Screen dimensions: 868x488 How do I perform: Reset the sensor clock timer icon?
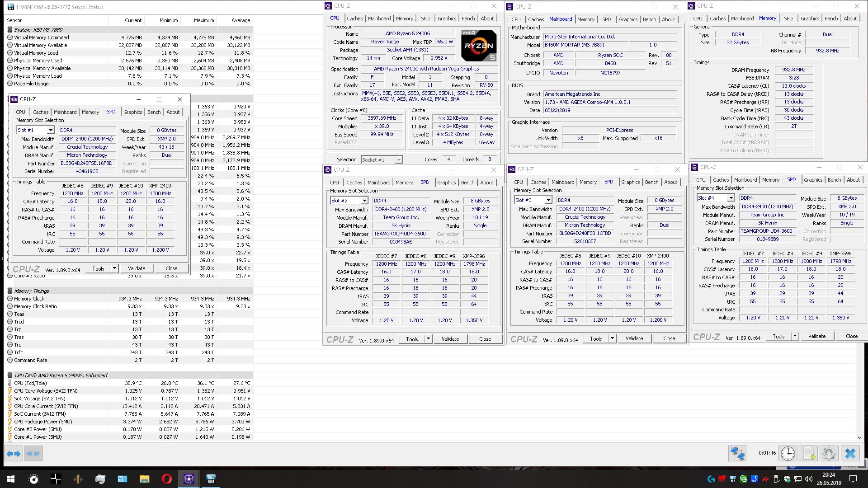(x=788, y=453)
